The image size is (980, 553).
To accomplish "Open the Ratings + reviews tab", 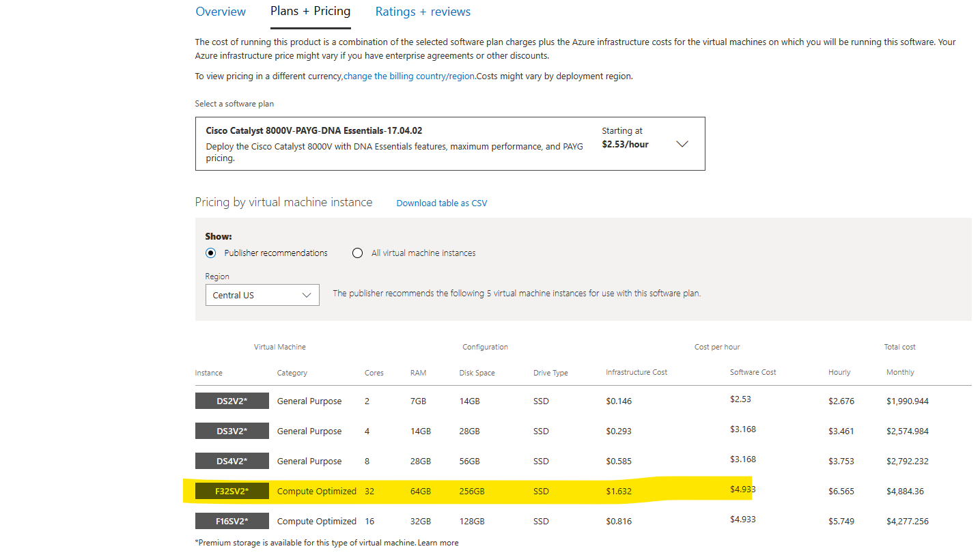I will click(422, 12).
